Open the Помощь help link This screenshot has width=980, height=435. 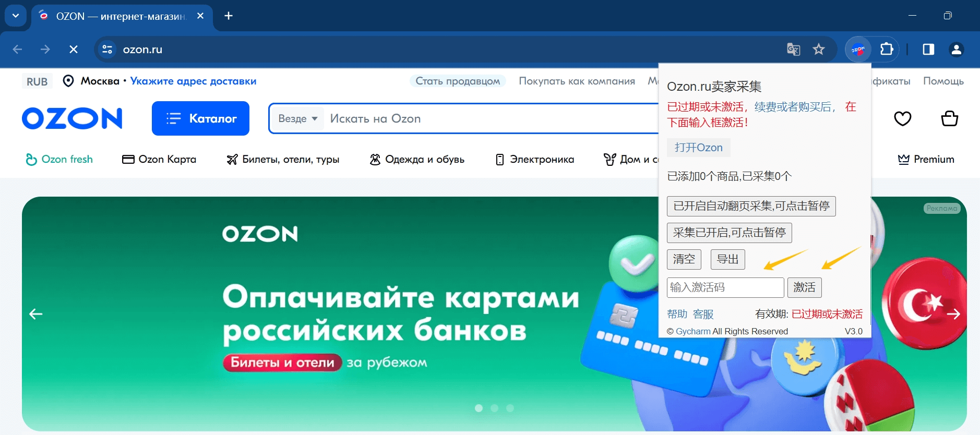click(943, 81)
